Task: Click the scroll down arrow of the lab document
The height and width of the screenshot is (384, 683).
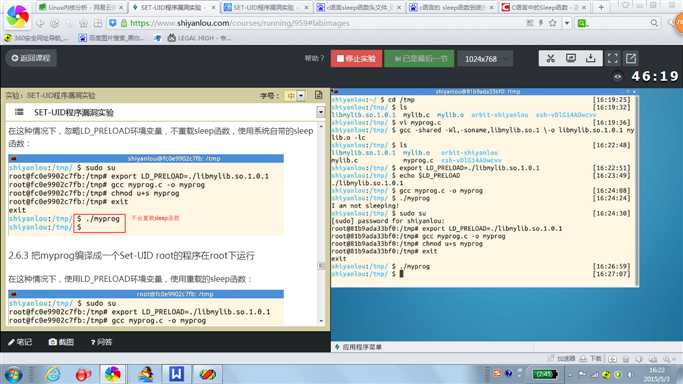Action: click(321, 321)
